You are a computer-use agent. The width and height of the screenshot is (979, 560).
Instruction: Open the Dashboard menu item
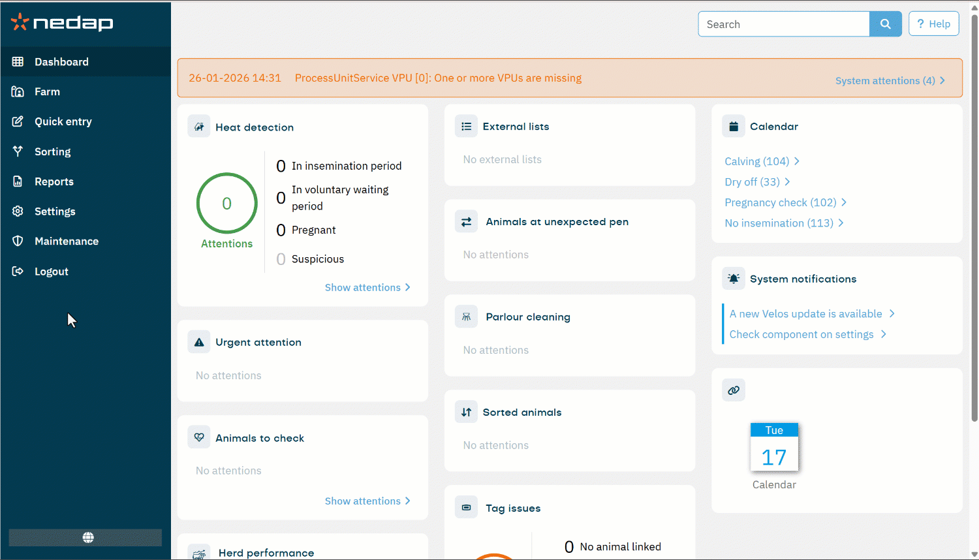(x=85, y=61)
